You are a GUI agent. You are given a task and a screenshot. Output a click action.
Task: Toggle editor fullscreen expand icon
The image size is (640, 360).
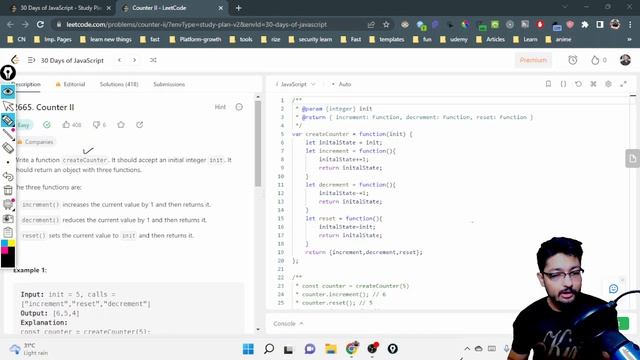[623, 84]
